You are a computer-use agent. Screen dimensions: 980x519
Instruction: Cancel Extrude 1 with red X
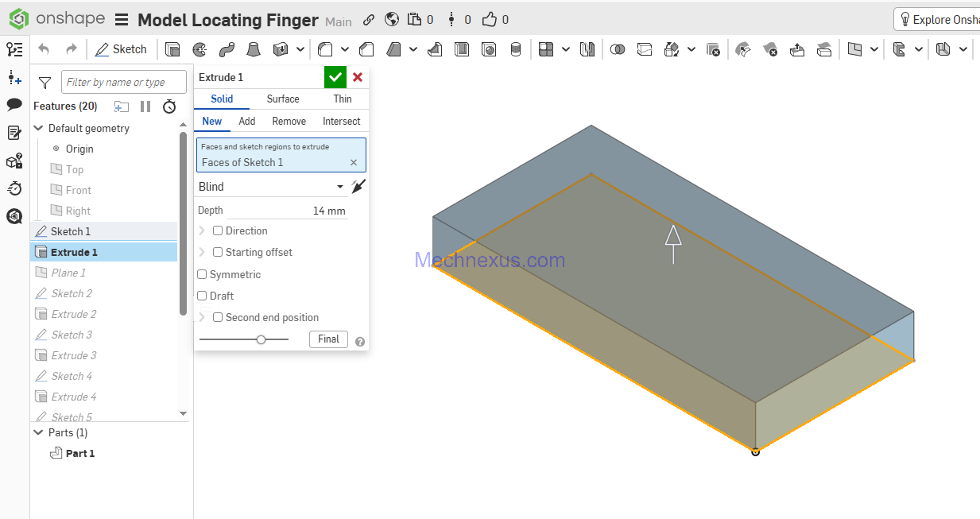(x=358, y=77)
